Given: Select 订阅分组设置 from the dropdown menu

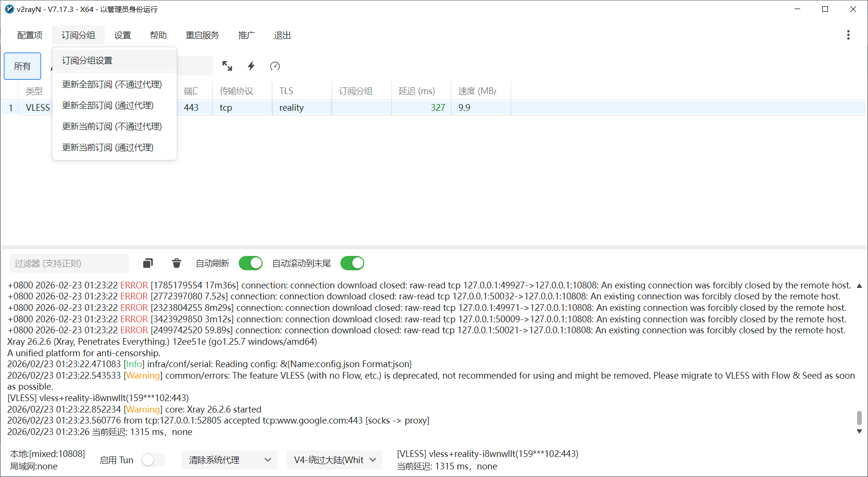Looking at the screenshot, I should pyautogui.click(x=87, y=61).
